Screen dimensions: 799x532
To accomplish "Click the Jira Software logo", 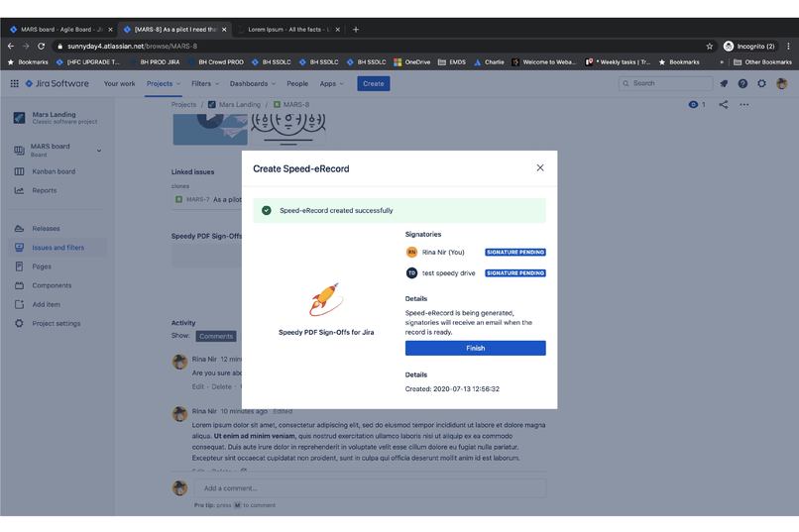I will pos(57,83).
